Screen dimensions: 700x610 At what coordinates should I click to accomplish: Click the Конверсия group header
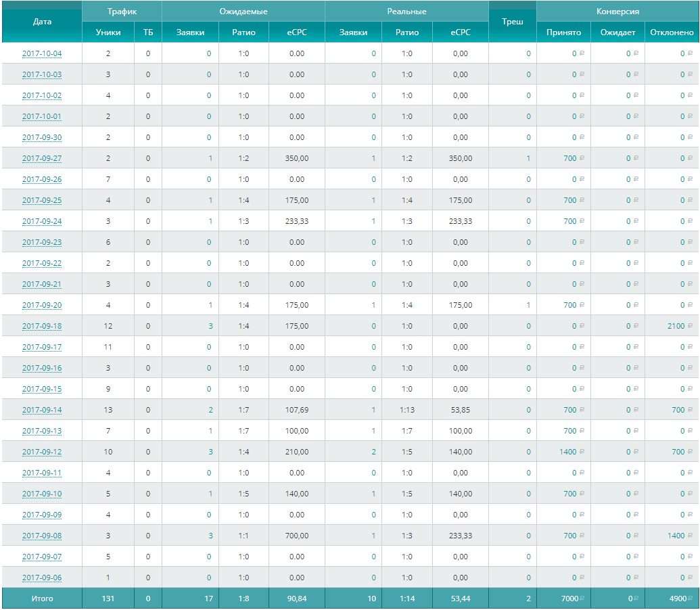click(x=618, y=11)
